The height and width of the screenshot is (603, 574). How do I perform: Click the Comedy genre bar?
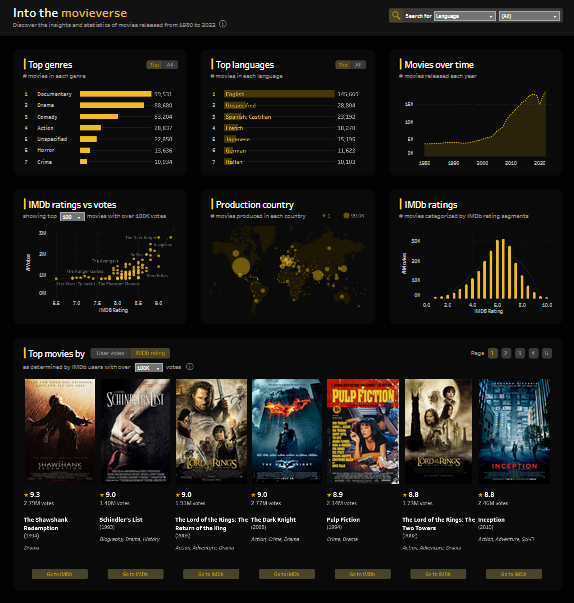[x=99, y=117]
